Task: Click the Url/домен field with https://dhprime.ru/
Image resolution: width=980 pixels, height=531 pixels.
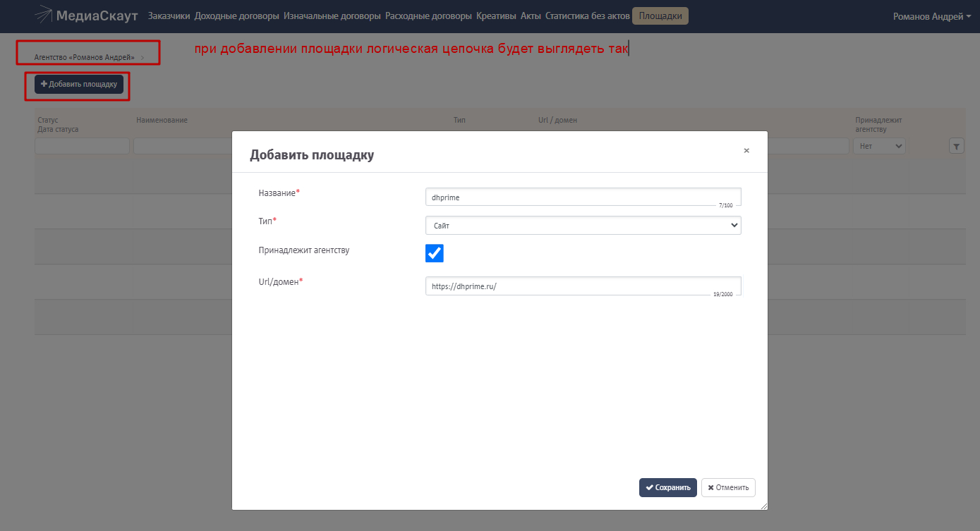Action: [x=583, y=286]
